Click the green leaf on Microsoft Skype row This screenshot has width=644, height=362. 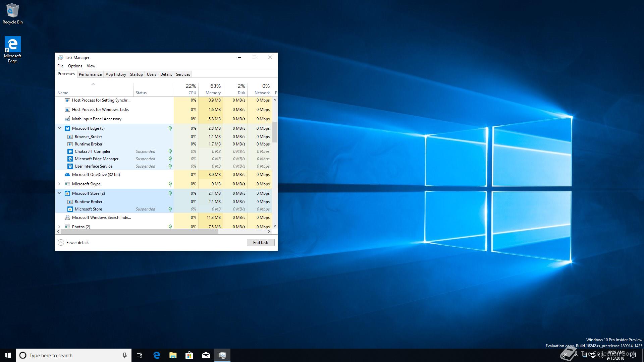click(x=170, y=184)
